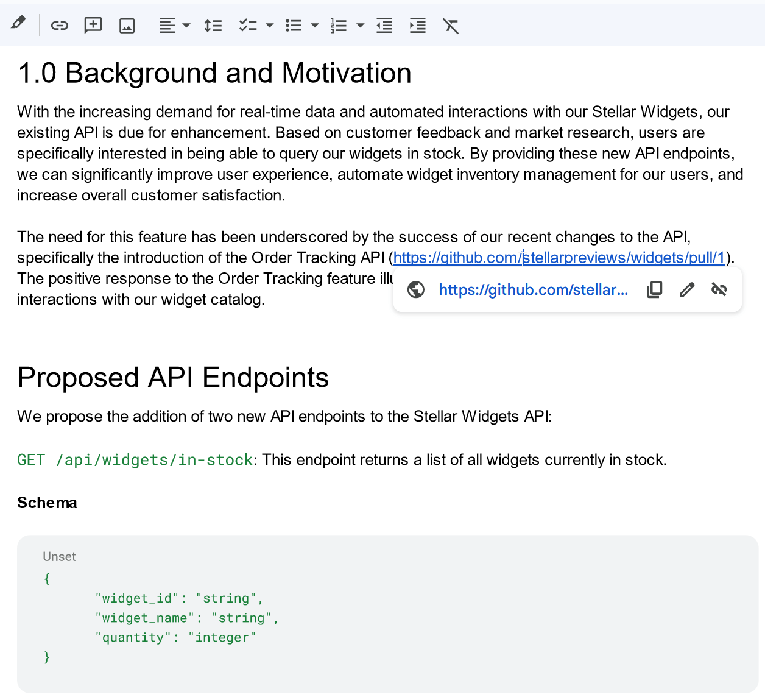The width and height of the screenshot is (765, 700).
Task: Open the bulleted list styles dropdown
Action: (315, 26)
